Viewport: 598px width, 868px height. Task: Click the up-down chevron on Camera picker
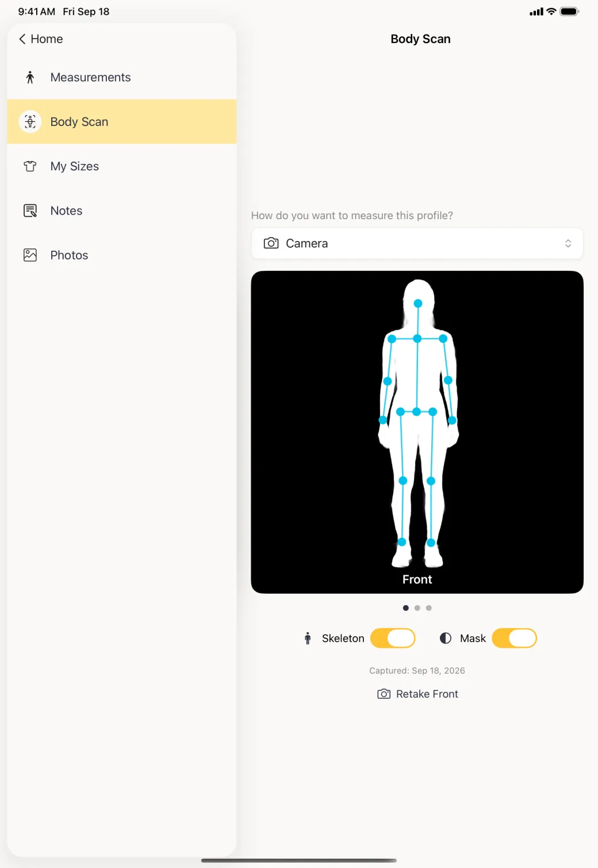pyautogui.click(x=568, y=243)
